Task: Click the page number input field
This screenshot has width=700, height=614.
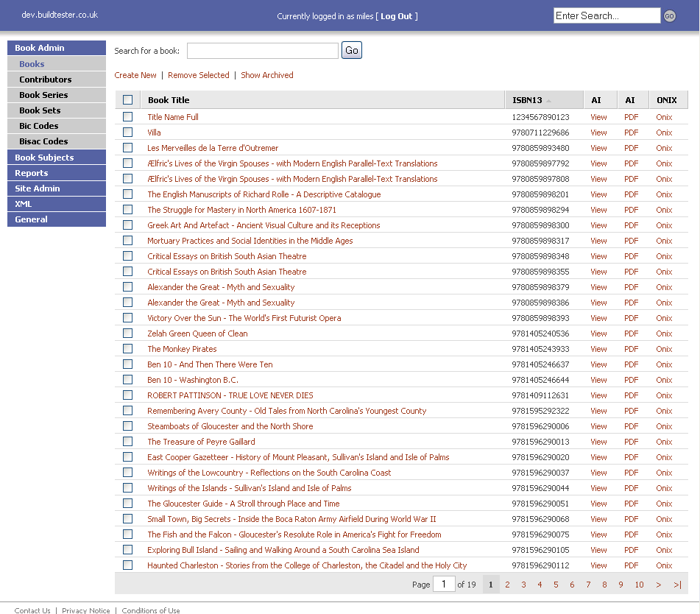Action: 444,584
